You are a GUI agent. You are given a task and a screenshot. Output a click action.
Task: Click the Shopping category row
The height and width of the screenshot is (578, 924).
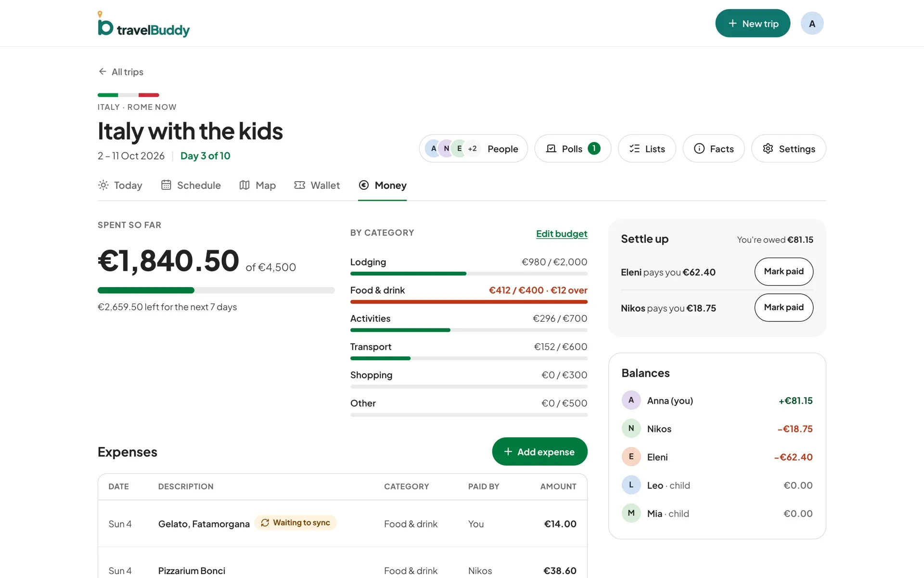[x=469, y=381]
